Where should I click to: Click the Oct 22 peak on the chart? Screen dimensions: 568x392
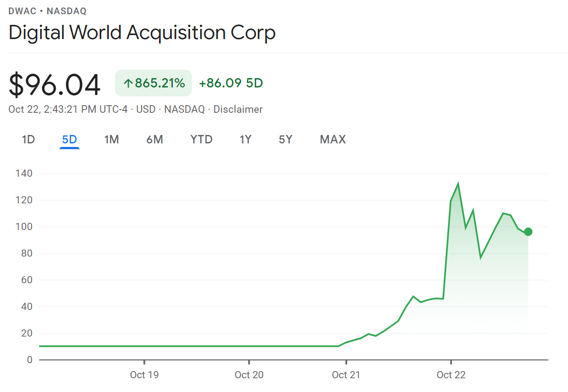(458, 182)
